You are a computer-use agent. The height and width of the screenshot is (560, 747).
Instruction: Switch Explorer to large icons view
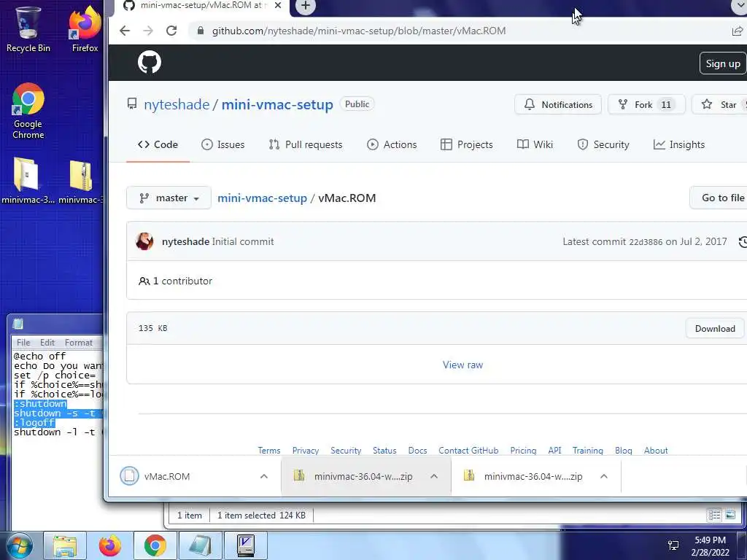click(x=729, y=515)
